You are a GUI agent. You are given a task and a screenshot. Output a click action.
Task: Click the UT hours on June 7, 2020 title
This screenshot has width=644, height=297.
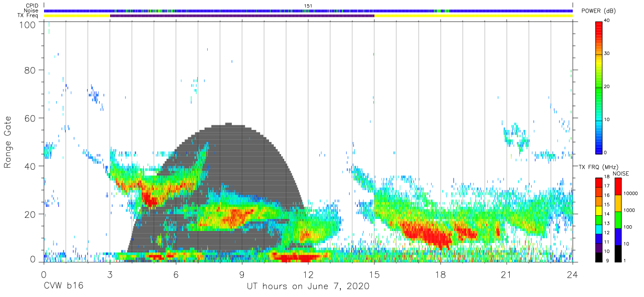308,286
